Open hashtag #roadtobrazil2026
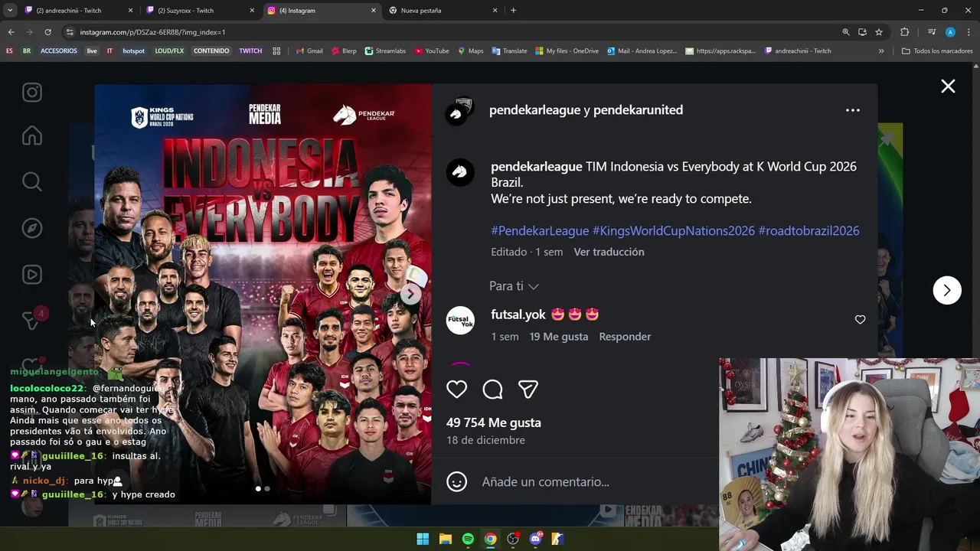This screenshot has height=551, width=980. pos(808,230)
